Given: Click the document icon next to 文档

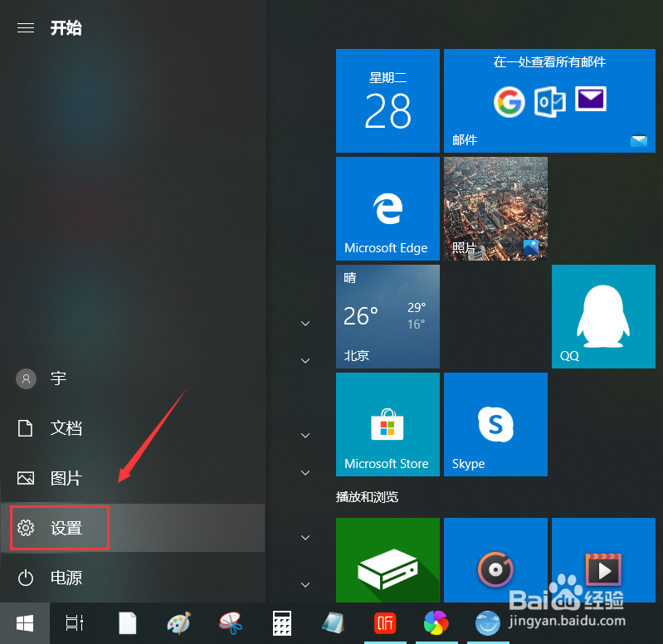Looking at the screenshot, I should (26, 428).
